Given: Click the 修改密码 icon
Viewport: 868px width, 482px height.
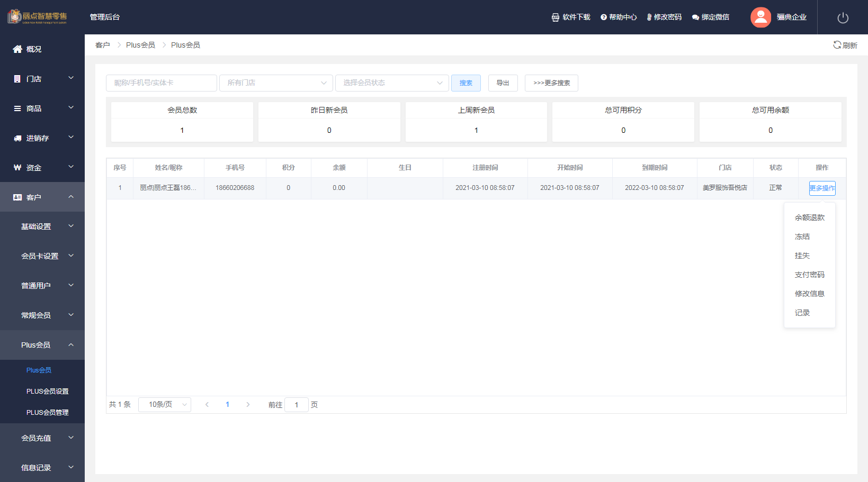Looking at the screenshot, I should [649, 17].
